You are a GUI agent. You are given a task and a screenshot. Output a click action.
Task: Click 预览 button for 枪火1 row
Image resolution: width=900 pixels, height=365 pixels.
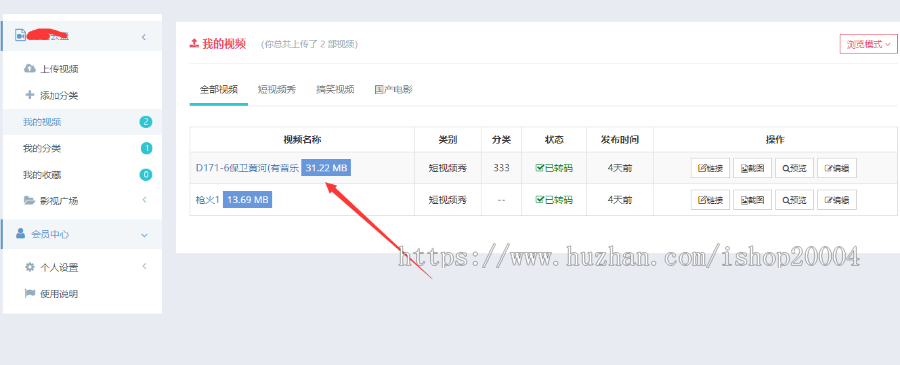[794, 200]
